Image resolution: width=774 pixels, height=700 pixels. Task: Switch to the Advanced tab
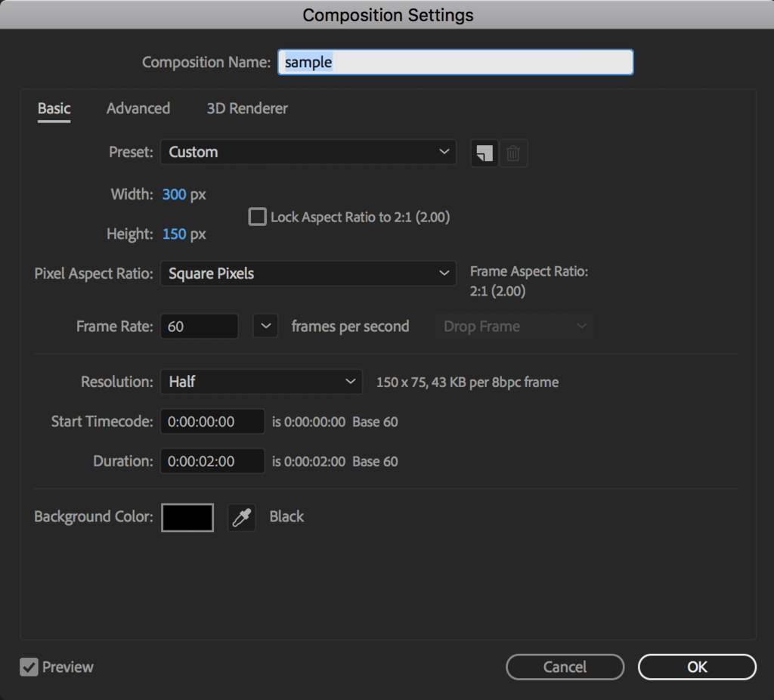click(138, 109)
